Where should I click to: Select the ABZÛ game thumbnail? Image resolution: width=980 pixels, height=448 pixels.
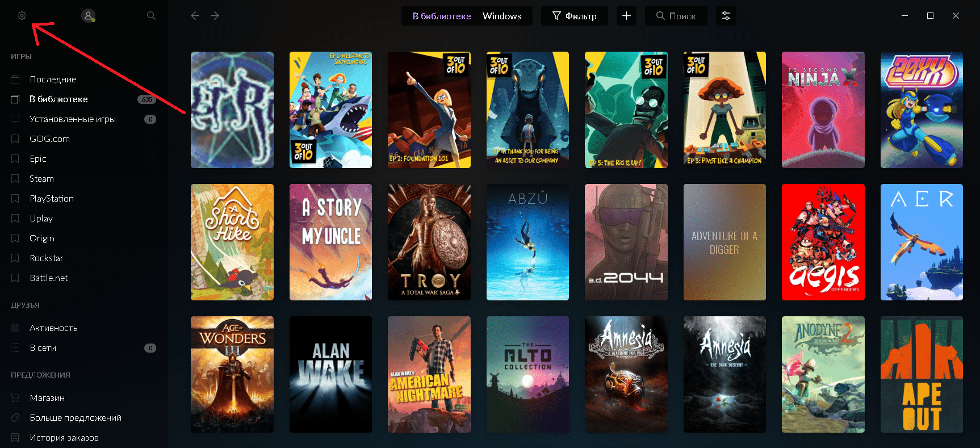click(x=527, y=242)
